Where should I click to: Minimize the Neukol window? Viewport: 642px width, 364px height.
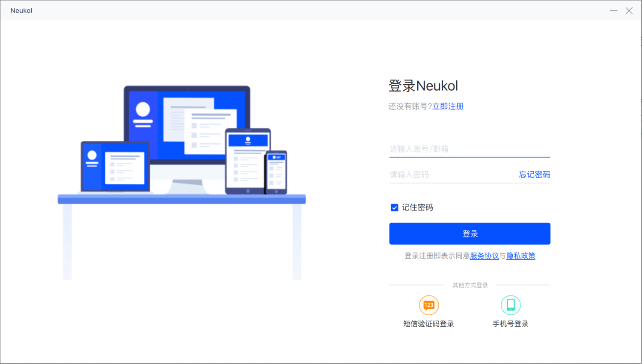point(614,11)
